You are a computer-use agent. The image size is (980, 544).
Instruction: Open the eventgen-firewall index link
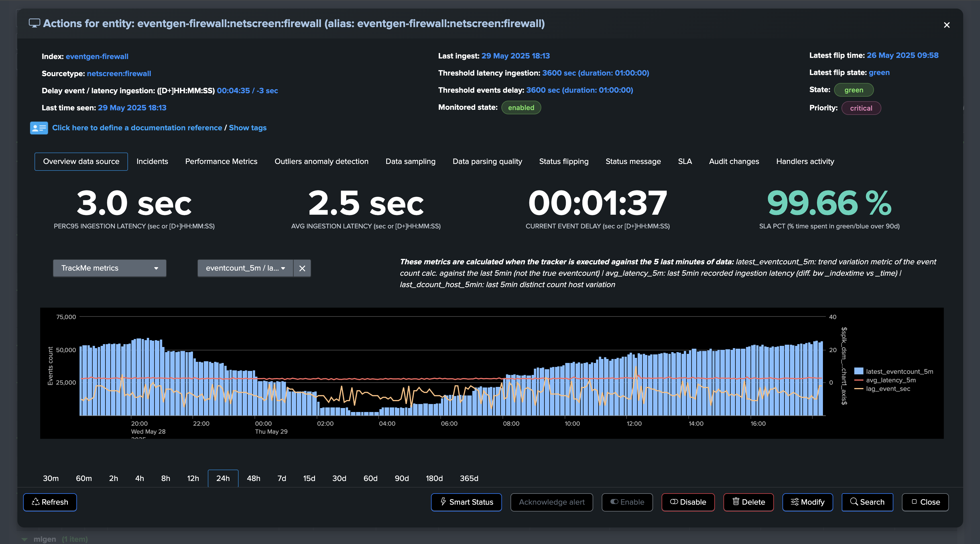click(97, 56)
